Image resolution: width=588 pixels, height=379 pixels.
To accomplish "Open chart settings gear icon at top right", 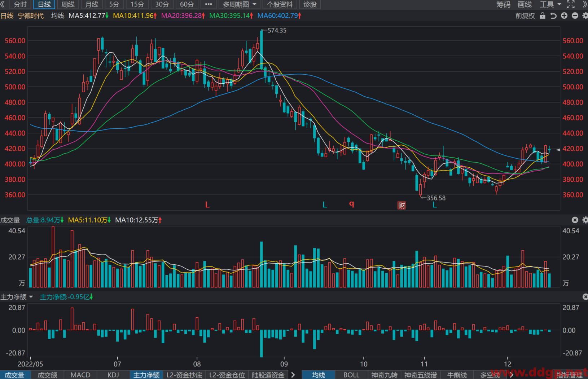I will 585,16.
